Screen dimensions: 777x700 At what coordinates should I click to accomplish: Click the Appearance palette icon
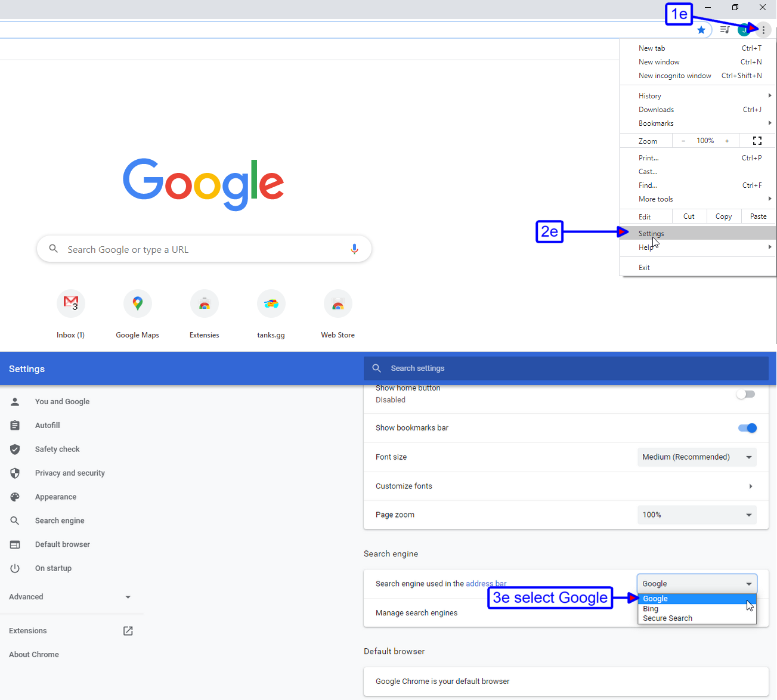point(15,497)
